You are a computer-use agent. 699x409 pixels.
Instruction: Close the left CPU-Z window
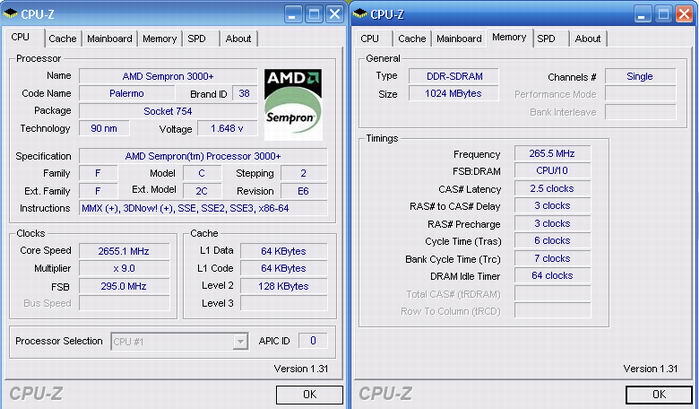click(x=334, y=14)
